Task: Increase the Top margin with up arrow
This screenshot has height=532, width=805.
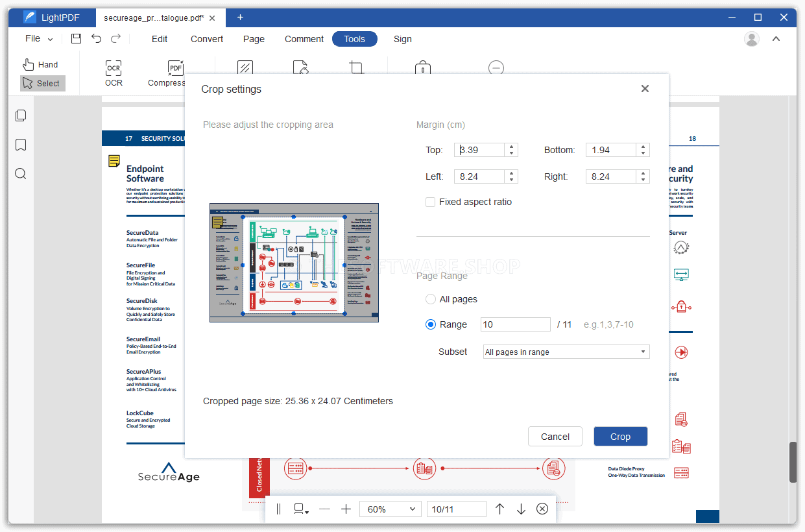Action: click(x=512, y=147)
